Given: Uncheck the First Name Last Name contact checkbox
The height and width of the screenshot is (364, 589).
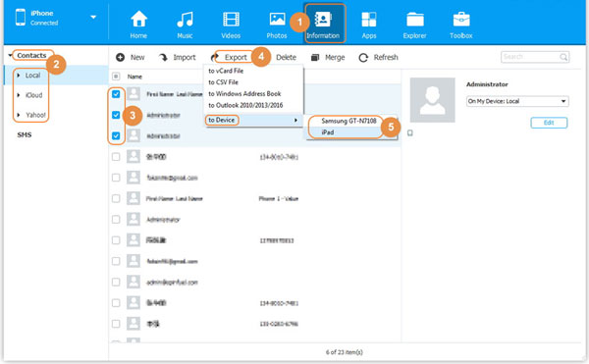Looking at the screenshot, I should click(116, 94).
